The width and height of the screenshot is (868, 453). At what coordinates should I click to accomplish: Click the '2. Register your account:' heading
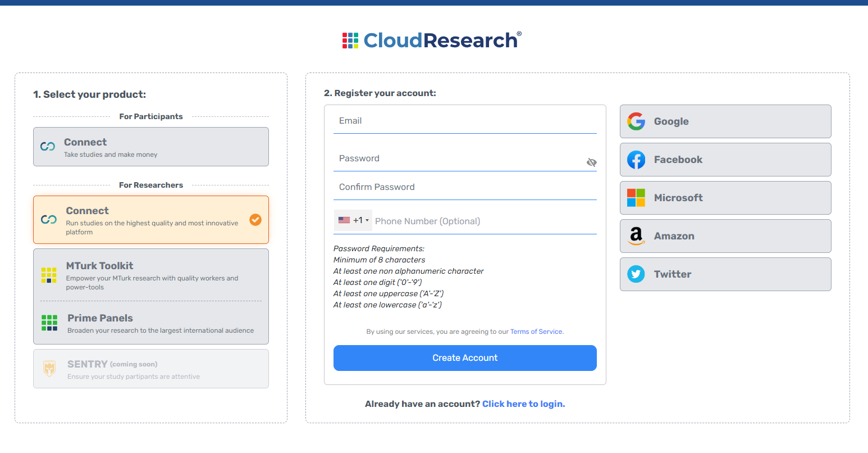tap(380, 93)
